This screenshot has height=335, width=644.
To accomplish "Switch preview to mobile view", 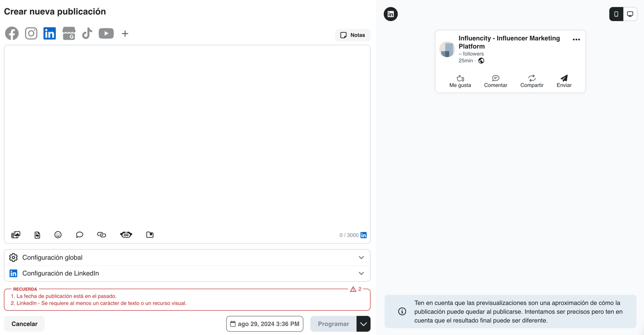I will point(616,14).
